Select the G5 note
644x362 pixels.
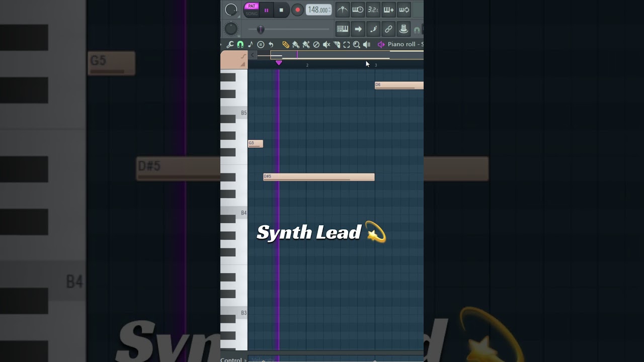click(256, 144)
